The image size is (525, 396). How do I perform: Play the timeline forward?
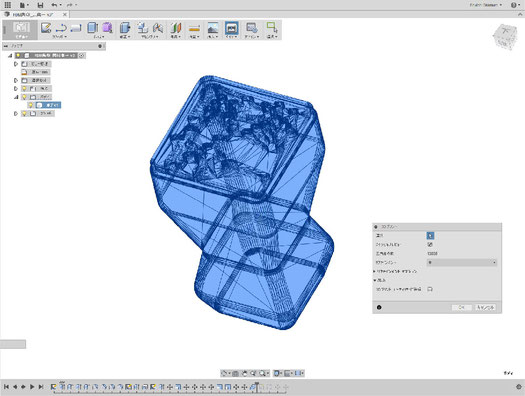click(x=32, y=387)
